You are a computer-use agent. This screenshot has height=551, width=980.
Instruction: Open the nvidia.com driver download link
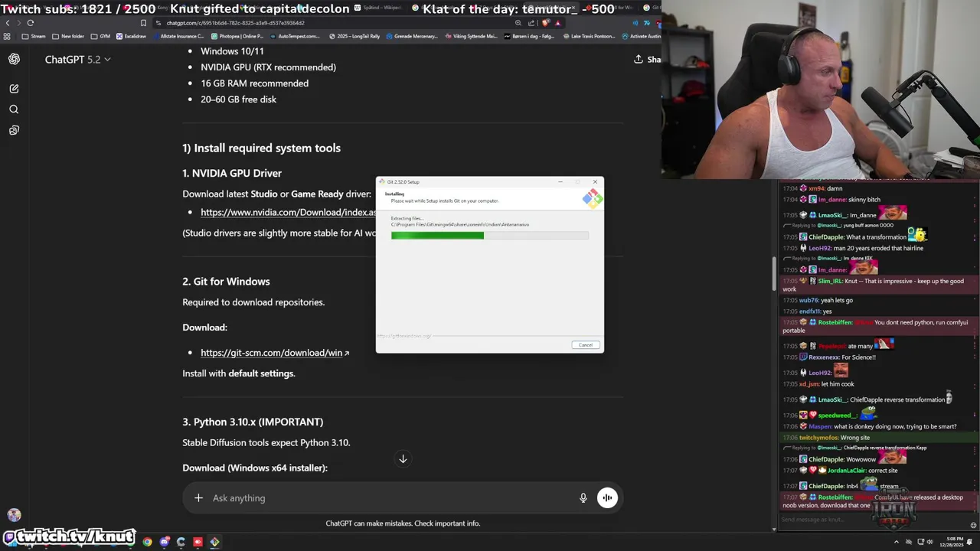pos(288,212)
